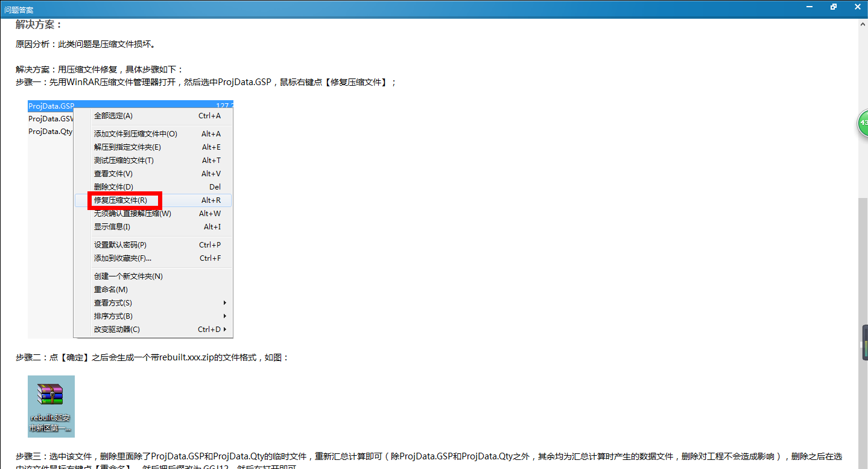Click the 问题答案 title bar text
The width and height of the screenshot is (868, 469).
coord(19,10)
